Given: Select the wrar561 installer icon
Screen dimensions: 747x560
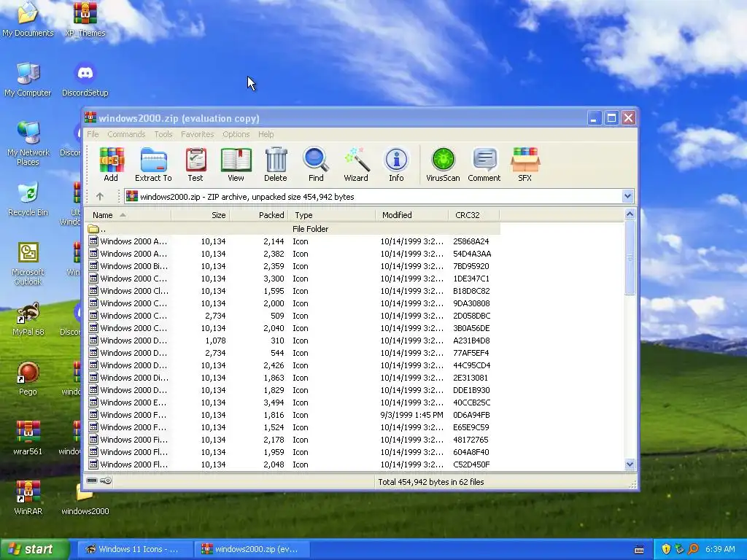Looking at the screenshot, I should coord(28,438).
